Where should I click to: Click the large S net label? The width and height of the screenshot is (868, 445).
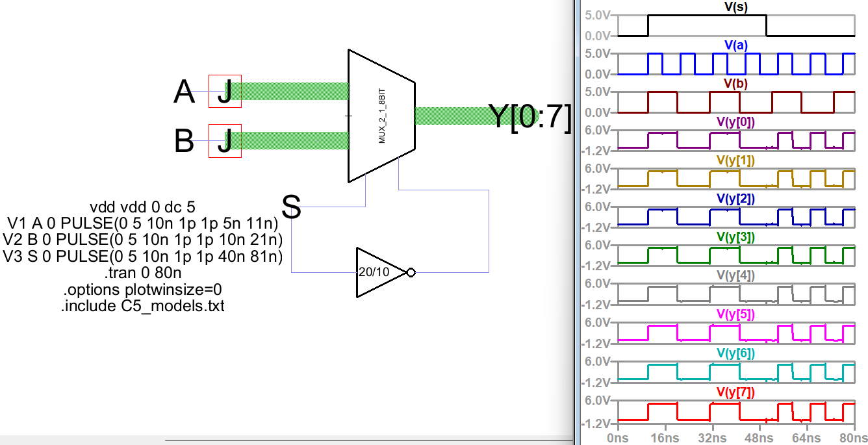292,208
